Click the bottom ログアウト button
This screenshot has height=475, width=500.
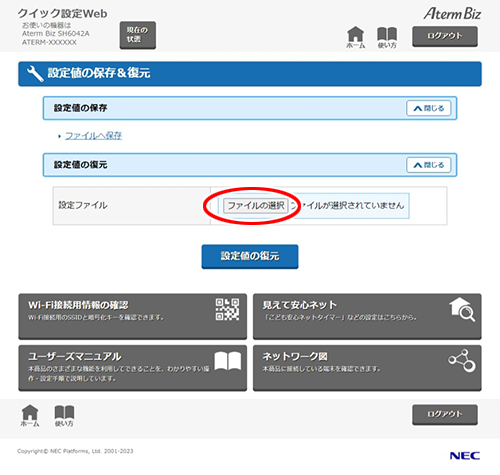(x=445, y=415)
